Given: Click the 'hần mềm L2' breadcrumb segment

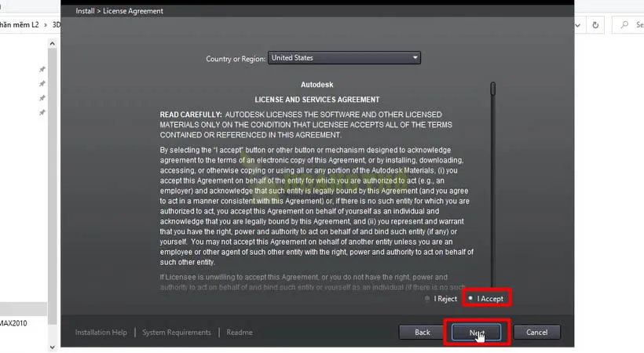Looking at the screenshot, I should (x=19, y=24).
